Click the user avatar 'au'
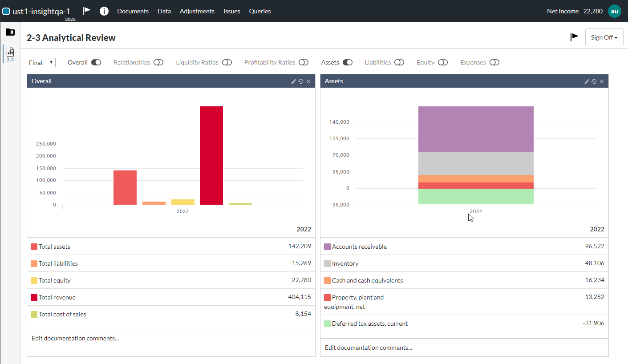This screenshot has height=364, width=628. pyautogui.click(x=614, y=11)
